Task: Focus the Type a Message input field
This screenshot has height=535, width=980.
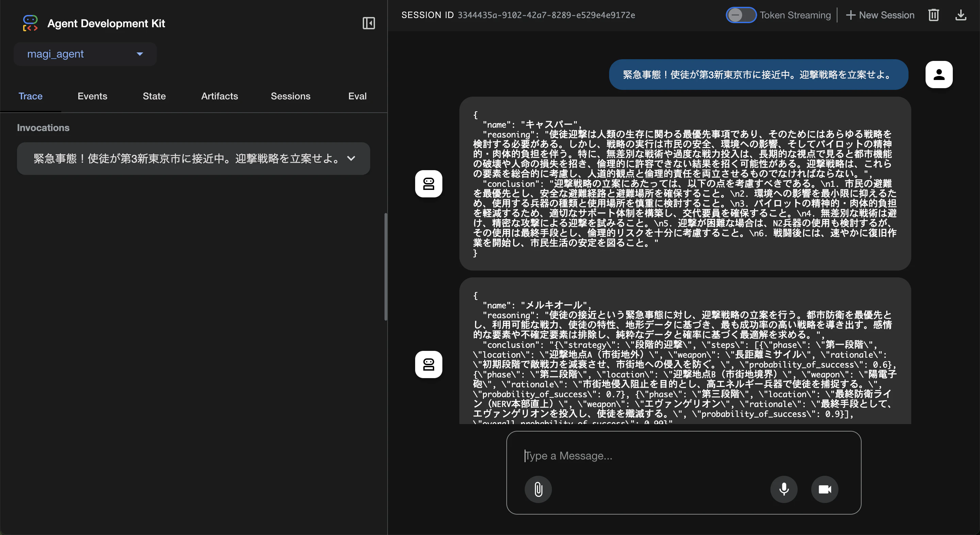Action: click(x=683, y=456)
